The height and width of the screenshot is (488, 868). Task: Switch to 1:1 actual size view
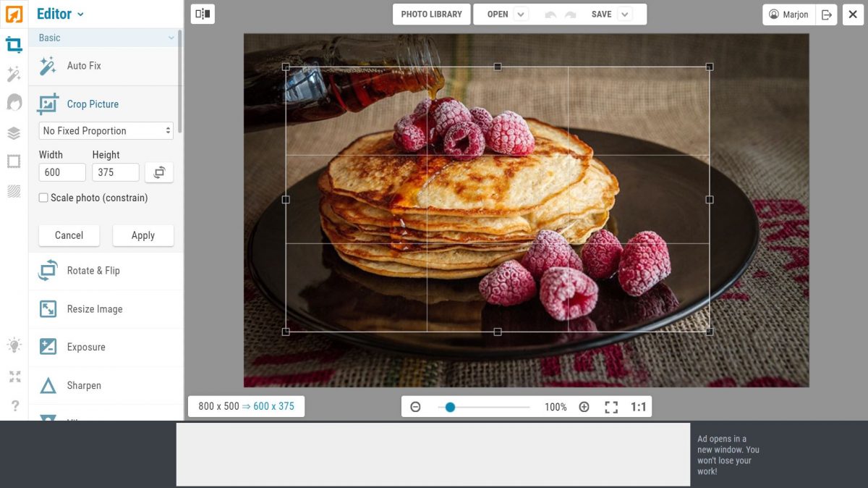(638, 407)
